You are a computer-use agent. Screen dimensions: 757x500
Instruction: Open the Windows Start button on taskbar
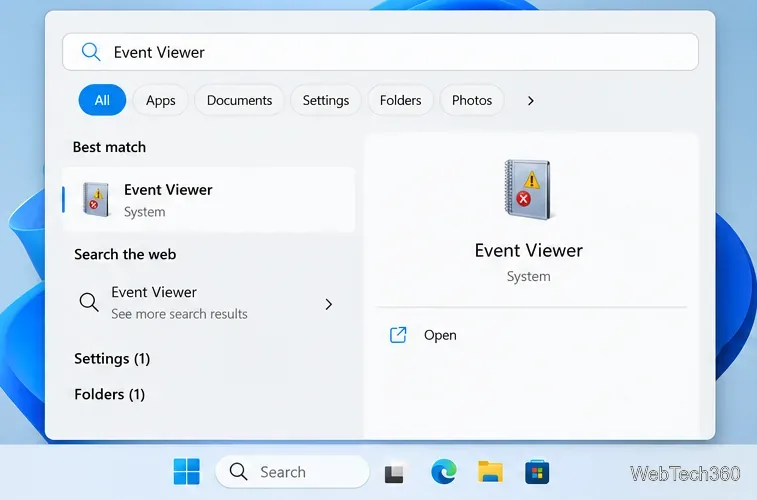(x=186, y=471)
